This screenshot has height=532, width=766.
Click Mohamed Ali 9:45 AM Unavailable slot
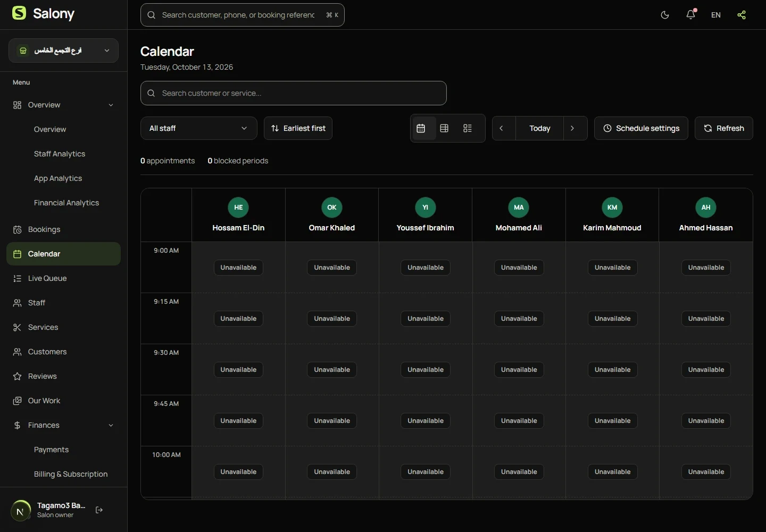519,421
